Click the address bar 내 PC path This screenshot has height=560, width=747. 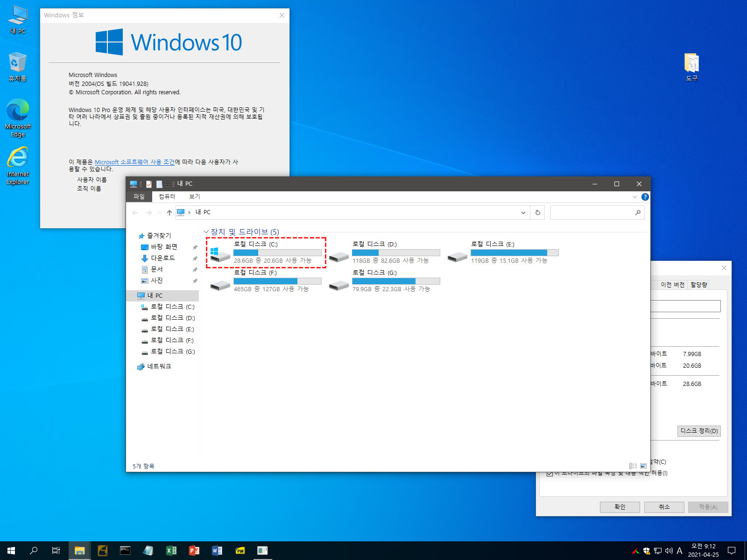pyautogui.click(x=203, y=212)
